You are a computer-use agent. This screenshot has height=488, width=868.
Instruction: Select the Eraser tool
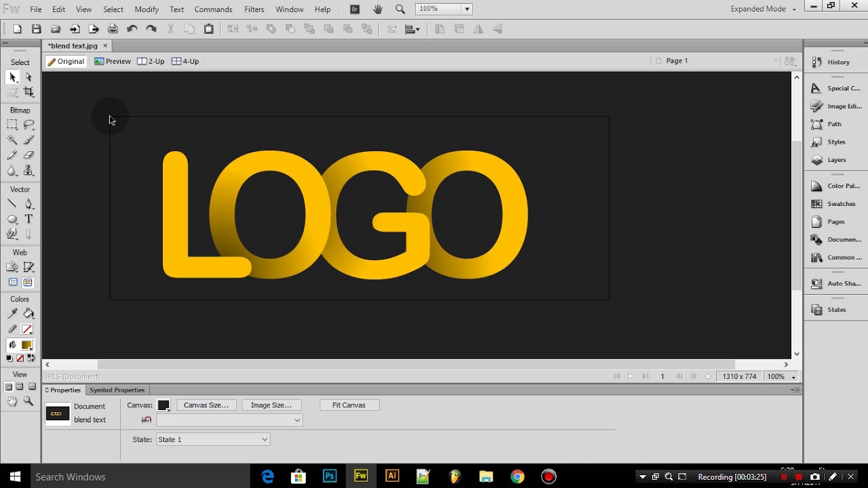pyautogui.click(x=28, y=155)
